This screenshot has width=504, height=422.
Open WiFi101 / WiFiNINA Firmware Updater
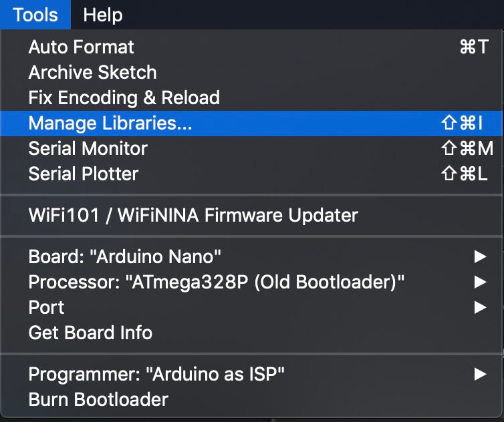click(251, 215)
